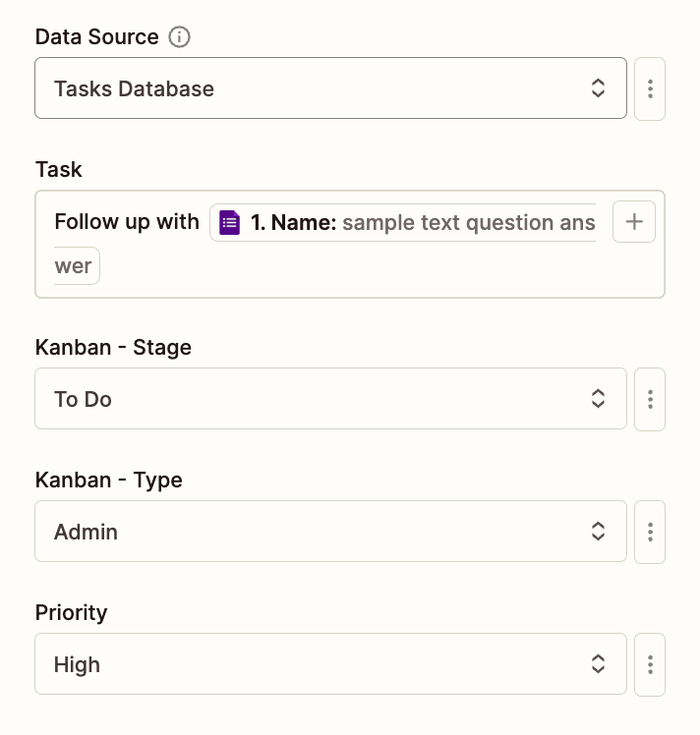Click the wrapped "wer" pill fragment

[75, 266]
